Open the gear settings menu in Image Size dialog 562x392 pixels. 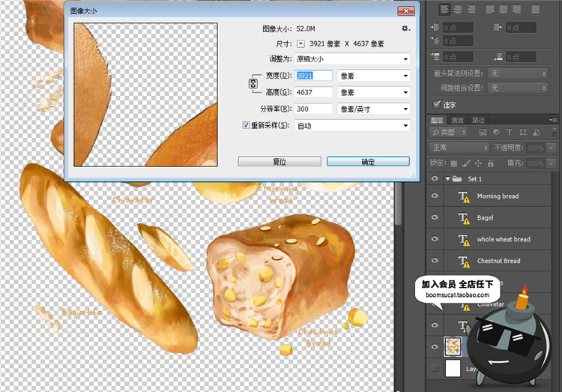405,28
